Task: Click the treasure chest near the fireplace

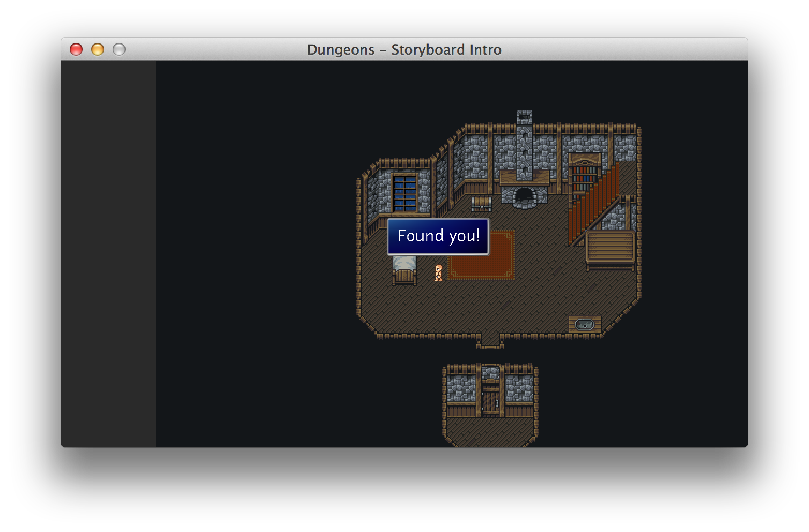Action: pos(482,203)
